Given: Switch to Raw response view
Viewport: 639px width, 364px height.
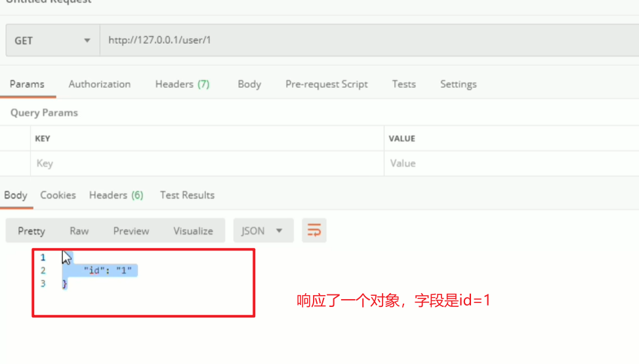Looking at the screenshot, I should click(79, 231).
